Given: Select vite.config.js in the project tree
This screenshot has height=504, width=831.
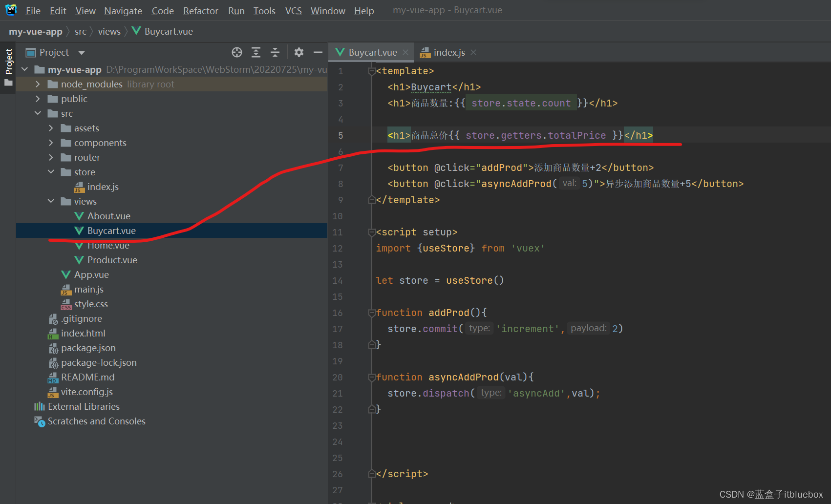Looking at the screenshot, I should click(x=86, y=392).
